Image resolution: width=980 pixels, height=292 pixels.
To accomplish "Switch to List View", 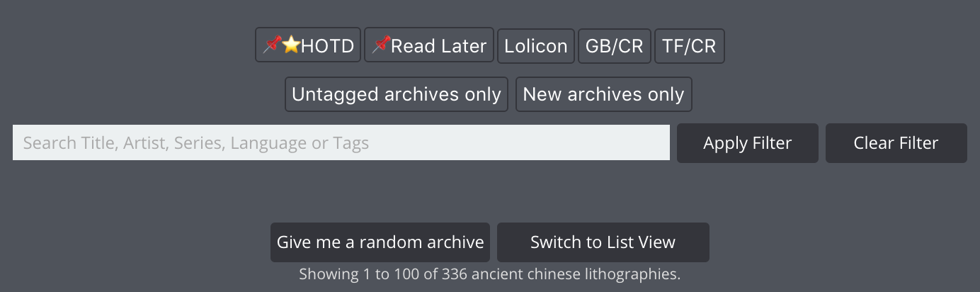I will [603, 242].
